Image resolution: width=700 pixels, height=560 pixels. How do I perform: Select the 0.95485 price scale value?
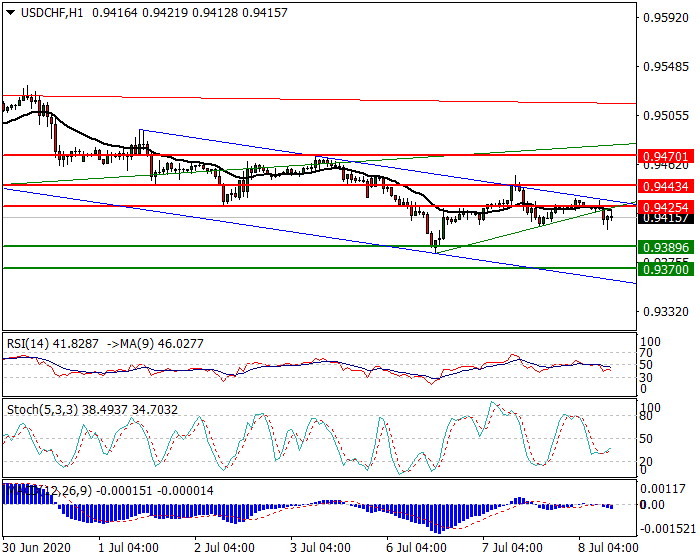tap(666, 67)
